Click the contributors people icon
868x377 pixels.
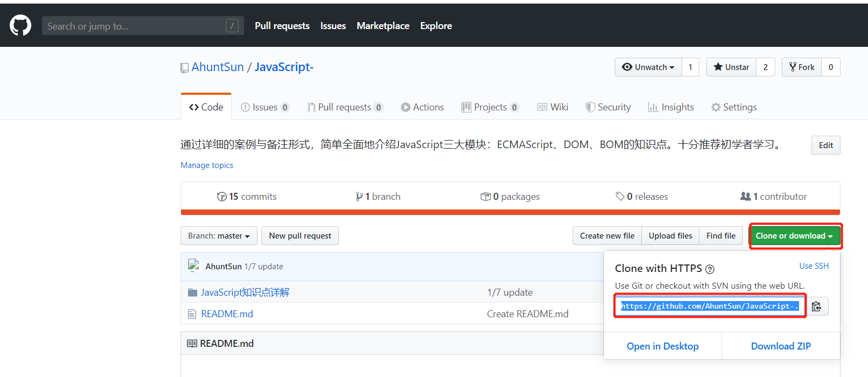(746, 197)
